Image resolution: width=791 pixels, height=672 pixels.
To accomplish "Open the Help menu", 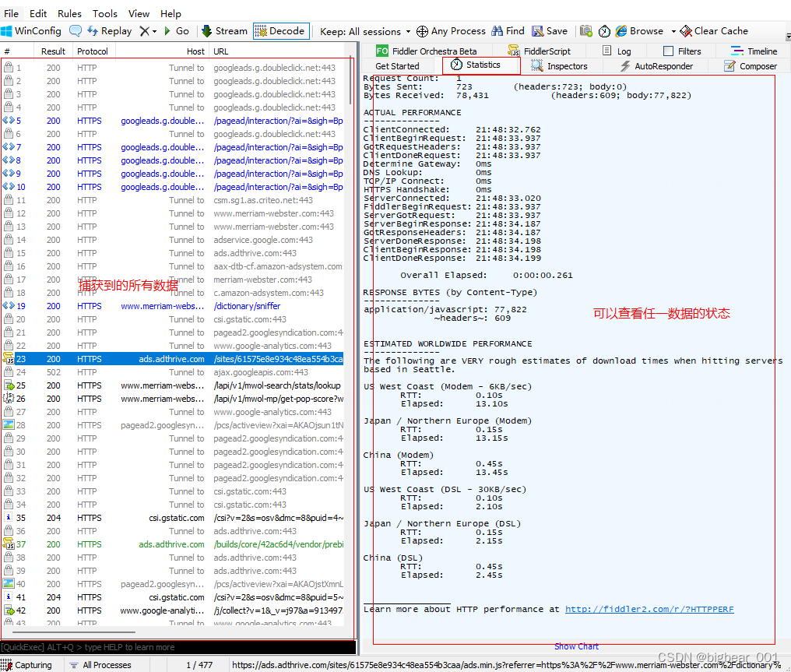I will coord(171,13).
